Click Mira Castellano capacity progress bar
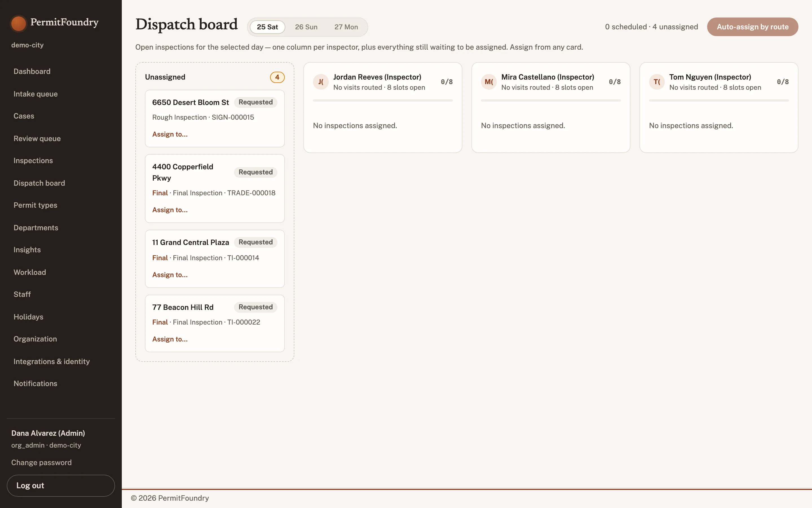The image size is (812, 508). click(551, 100)
